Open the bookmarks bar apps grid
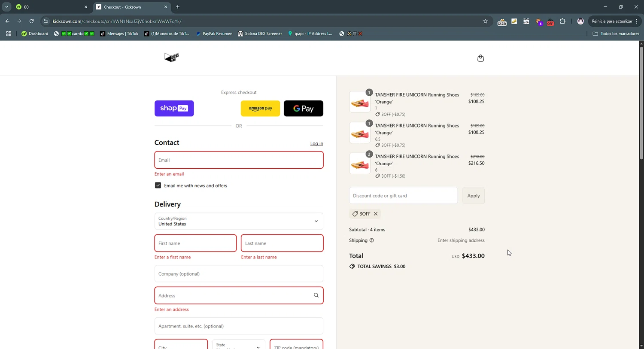 [9, 33]
